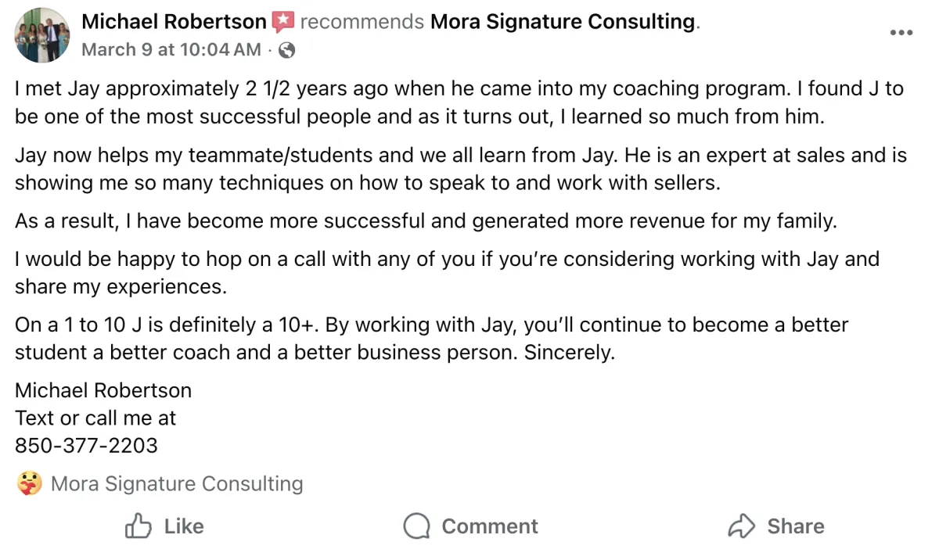Open the three-dot post options menu
This screenshot has width=939, height=560.
pyautogui.click(x=901, y=33)
